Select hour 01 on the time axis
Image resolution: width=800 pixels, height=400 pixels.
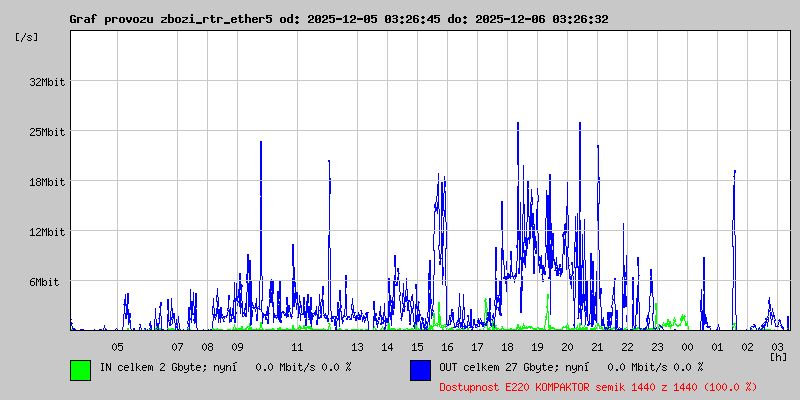coord(717,347)
